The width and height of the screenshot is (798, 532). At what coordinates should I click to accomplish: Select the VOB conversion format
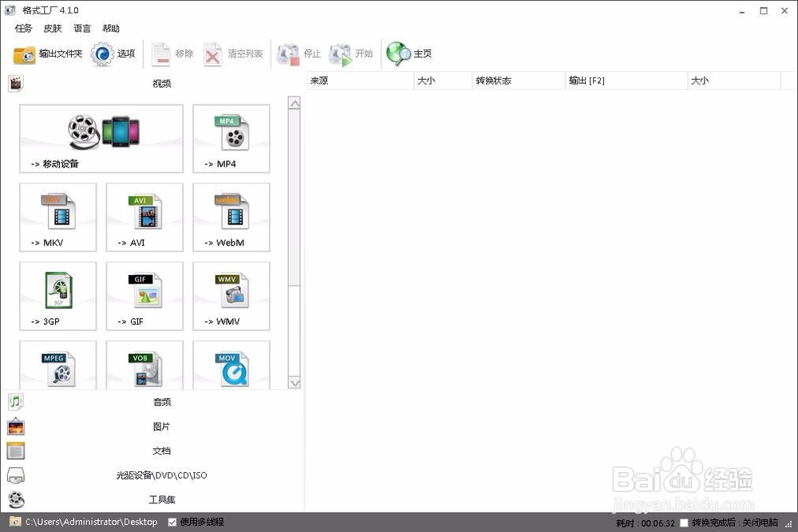(x=144, y=367)
